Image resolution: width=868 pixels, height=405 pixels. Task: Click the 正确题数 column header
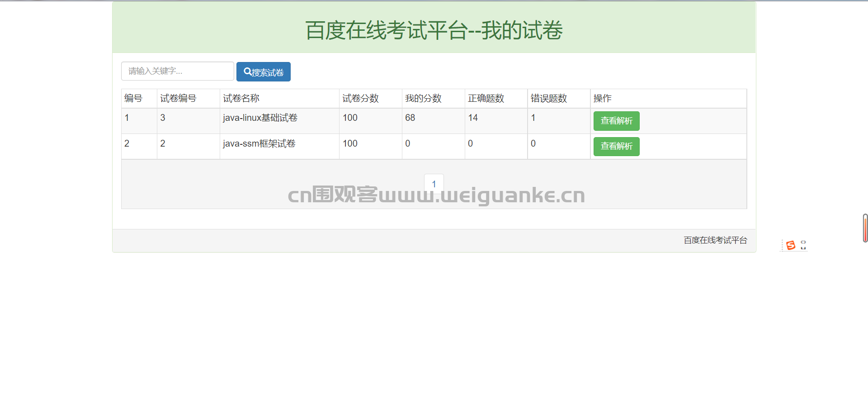(x=486, y=98)
